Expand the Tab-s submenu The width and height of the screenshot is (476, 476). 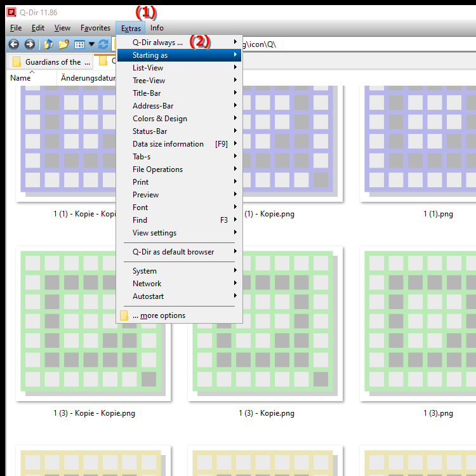click(x=179, y=157)
